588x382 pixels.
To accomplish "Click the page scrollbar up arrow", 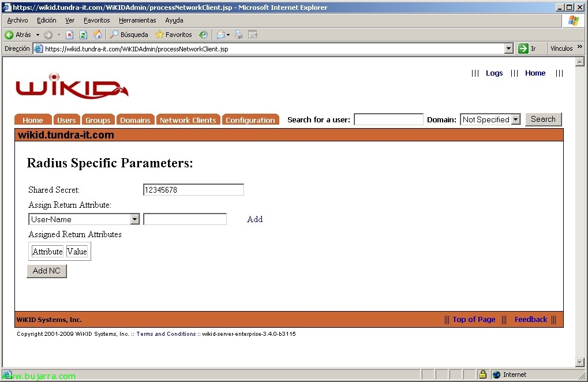I will click(x=580, y=62).
